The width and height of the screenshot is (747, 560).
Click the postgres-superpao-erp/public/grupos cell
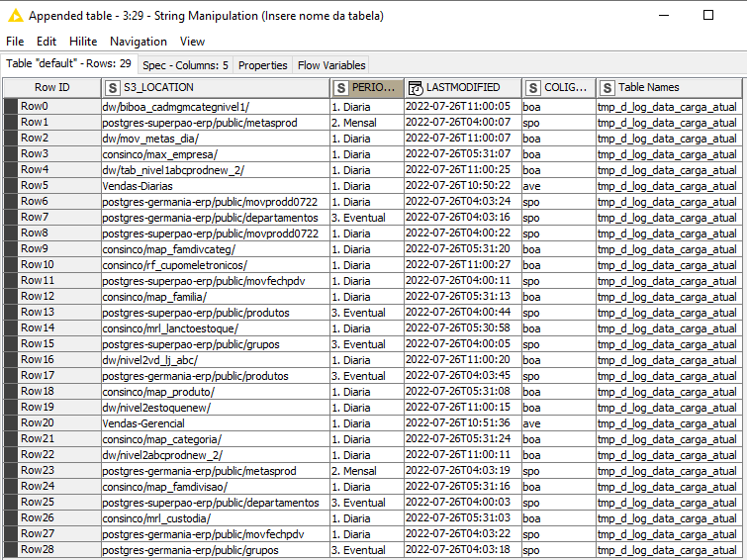[x=216, y=344]
